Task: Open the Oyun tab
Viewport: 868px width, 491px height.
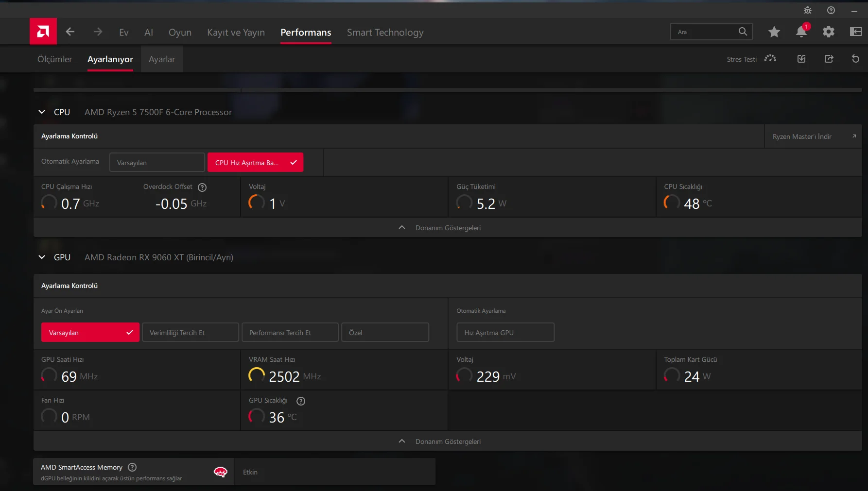Action: (x=180, y=33)
